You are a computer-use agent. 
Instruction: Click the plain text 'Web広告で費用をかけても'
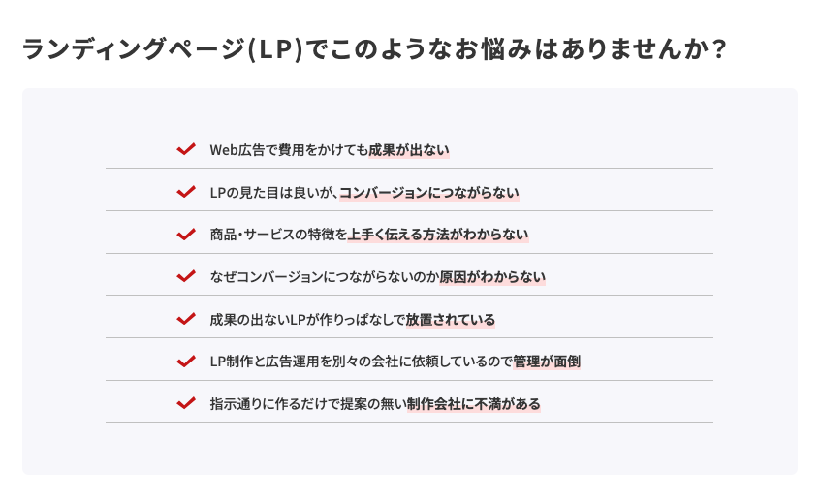pos(288,150)
